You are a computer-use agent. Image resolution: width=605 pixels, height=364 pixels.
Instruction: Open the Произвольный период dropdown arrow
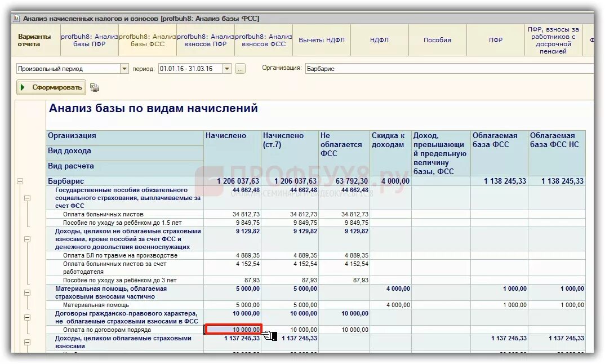[124, 69]
